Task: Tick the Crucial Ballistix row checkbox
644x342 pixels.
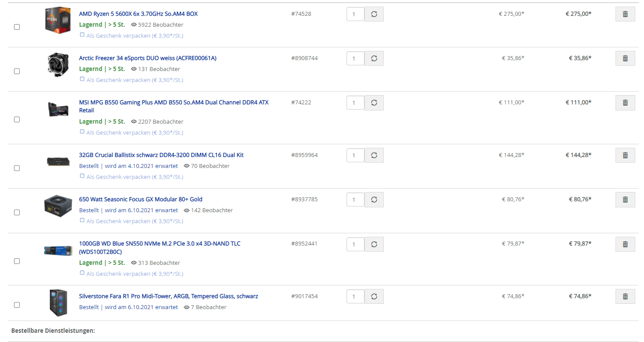Action: point(17,168)
